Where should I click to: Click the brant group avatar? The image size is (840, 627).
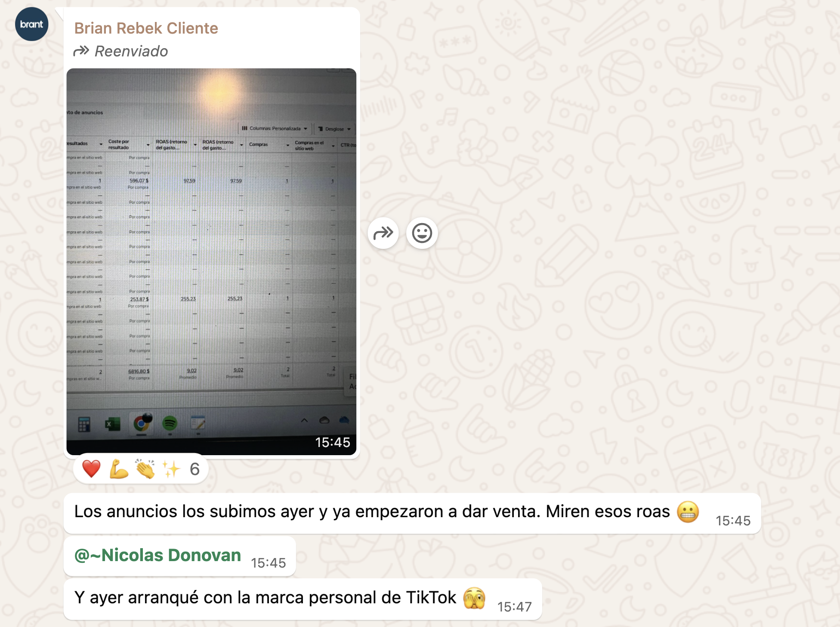pos(31,24)
